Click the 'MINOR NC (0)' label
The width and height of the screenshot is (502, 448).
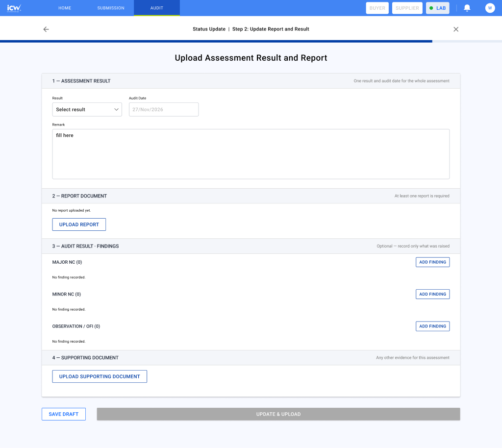[x=67, y=294]
